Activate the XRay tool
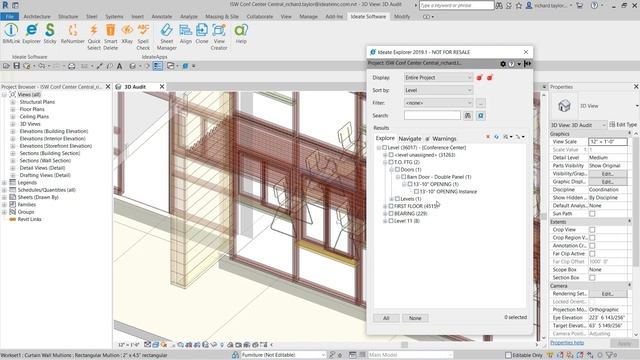 coord(127,34)
